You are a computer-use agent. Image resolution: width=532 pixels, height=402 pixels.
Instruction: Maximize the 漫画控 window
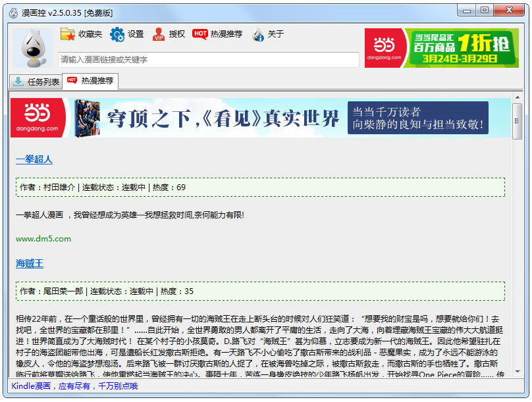[485, 10]
